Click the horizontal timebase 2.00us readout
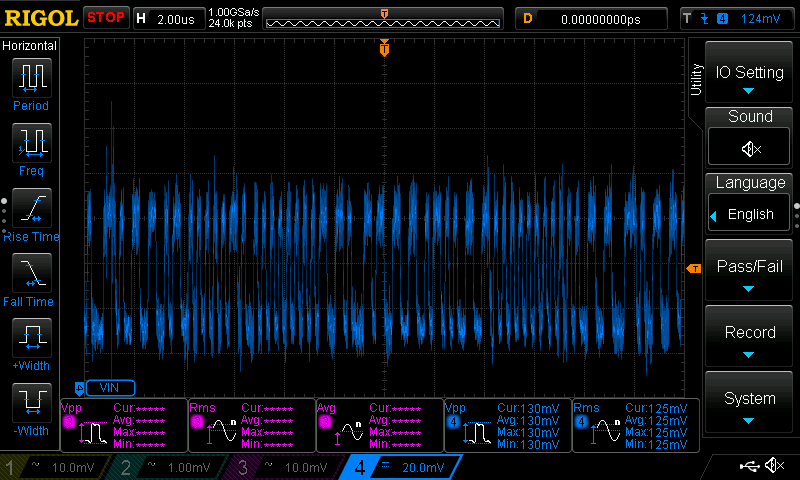800x480 pixels. click(x=169, y=19)
